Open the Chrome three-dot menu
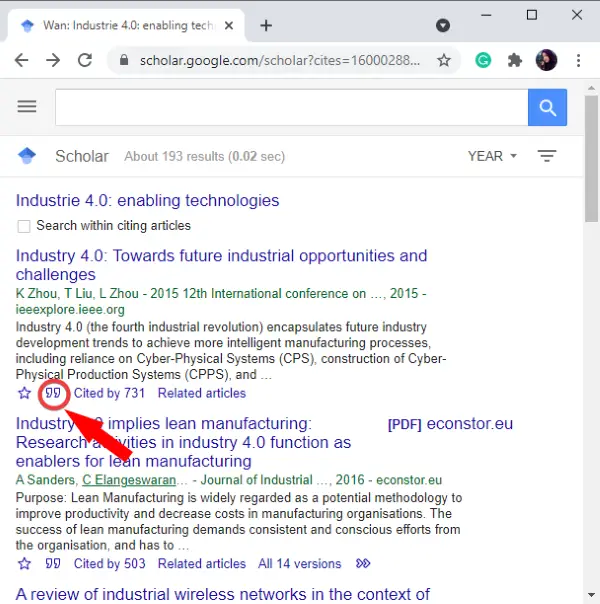Viewport: 600px width, 604px height. pyautogui.click(x=578, y=60)
